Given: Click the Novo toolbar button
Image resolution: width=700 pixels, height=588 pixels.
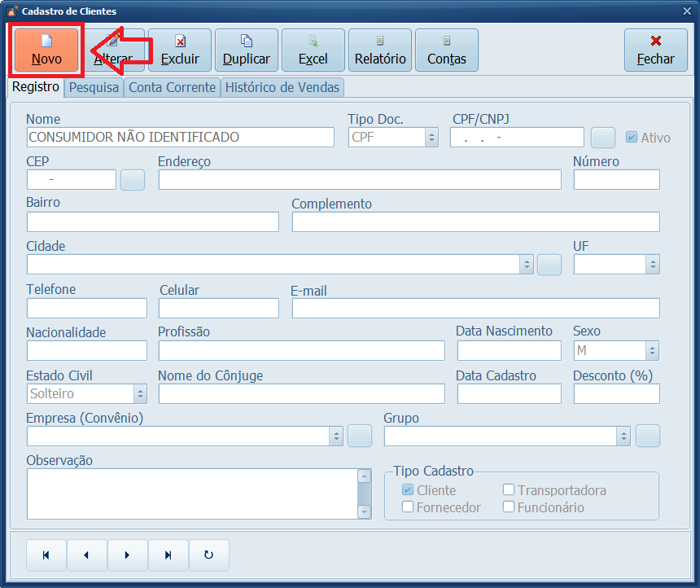Looking at the screenshot, I should point(46,50).
